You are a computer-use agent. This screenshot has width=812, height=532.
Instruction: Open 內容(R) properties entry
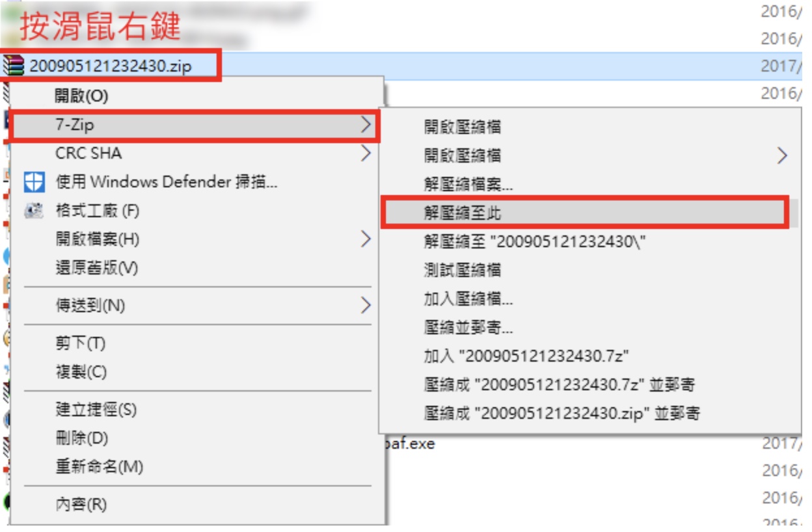point(81,504)
